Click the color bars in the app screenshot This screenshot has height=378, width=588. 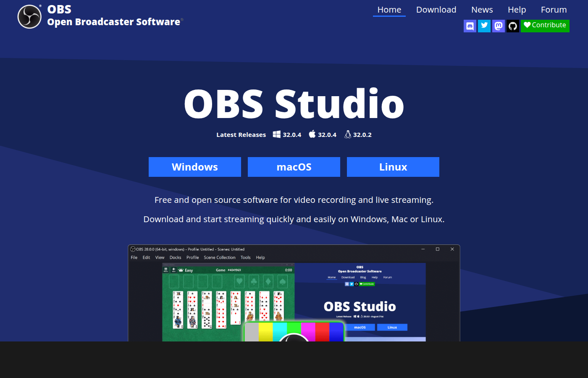pos(293,332)
